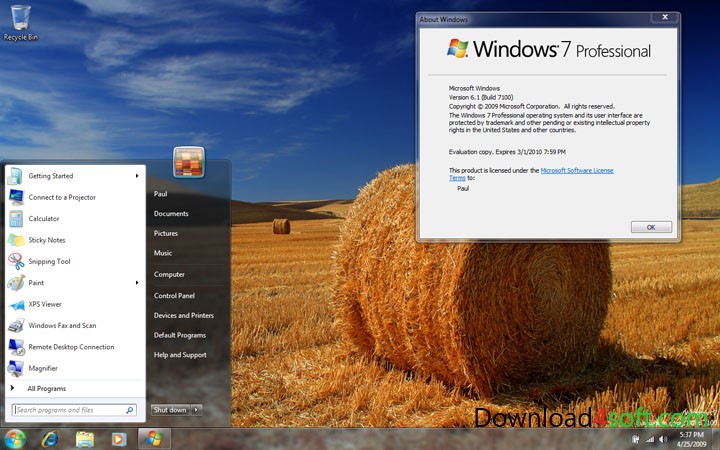The height and width of the screenshot is (450, 720).
Task: Click the 'Version 6.1 (Build 7100)' text
Action: coord(481,97)
